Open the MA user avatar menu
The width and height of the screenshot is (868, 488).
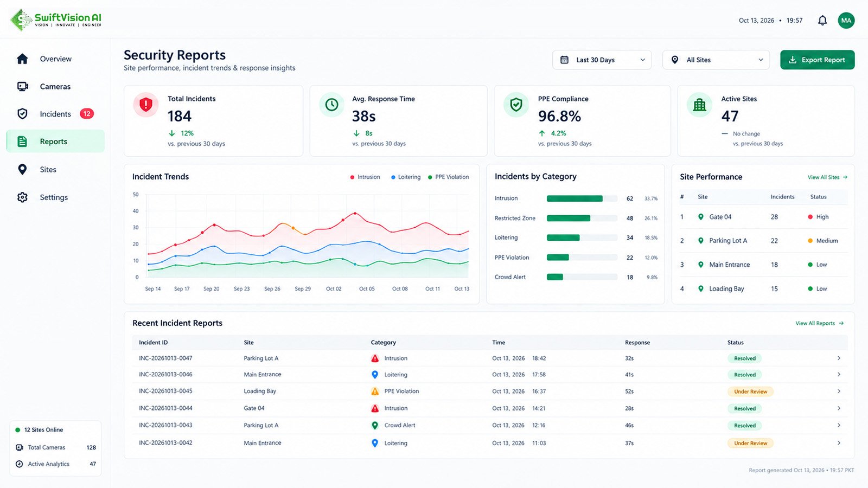846,21
